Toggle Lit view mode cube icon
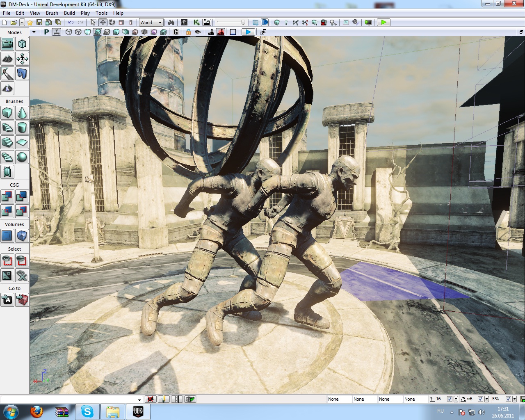 pos(98,32)
